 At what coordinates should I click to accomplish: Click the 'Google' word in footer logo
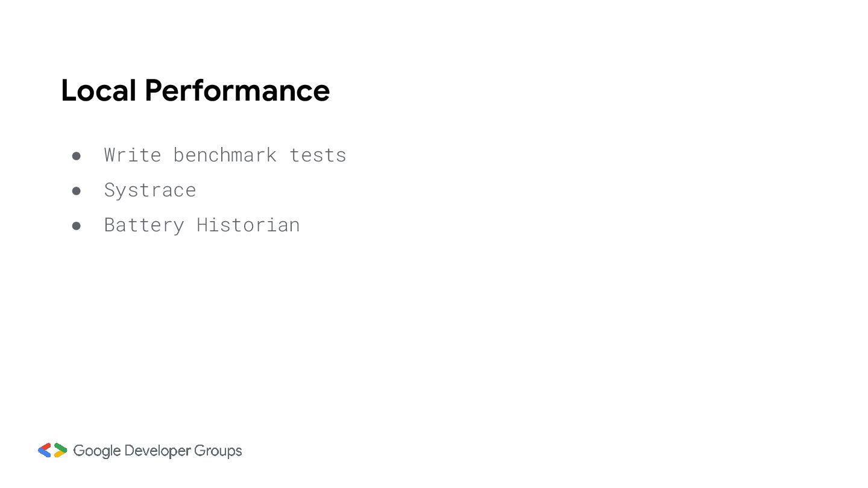(x=97, y=451)
